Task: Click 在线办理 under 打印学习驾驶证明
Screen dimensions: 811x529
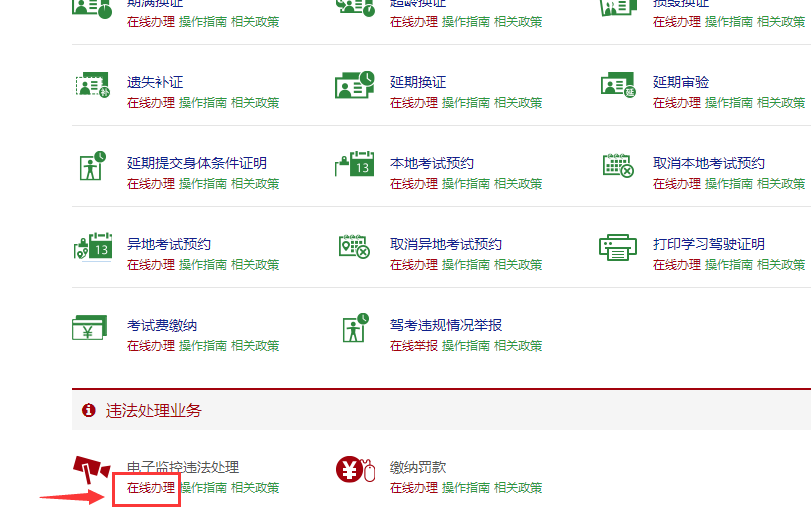Action: click(677, 265)
